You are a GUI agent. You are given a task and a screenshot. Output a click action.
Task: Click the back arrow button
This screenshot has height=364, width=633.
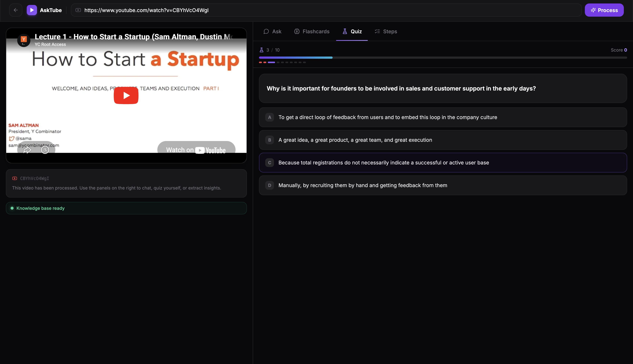16,10
